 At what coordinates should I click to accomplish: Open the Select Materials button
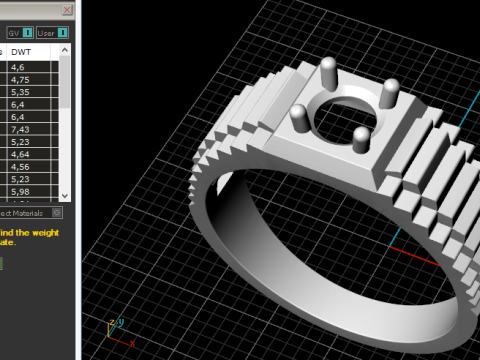(30, 213)
